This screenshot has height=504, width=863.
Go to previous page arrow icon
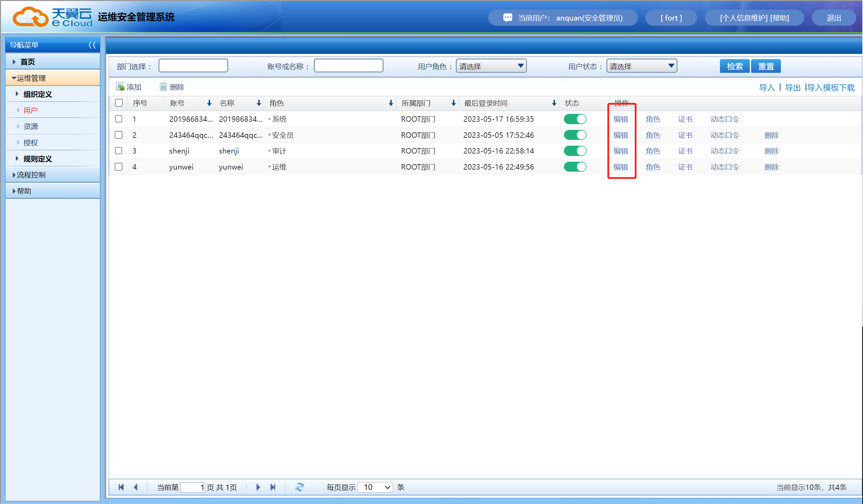[136, 487]
